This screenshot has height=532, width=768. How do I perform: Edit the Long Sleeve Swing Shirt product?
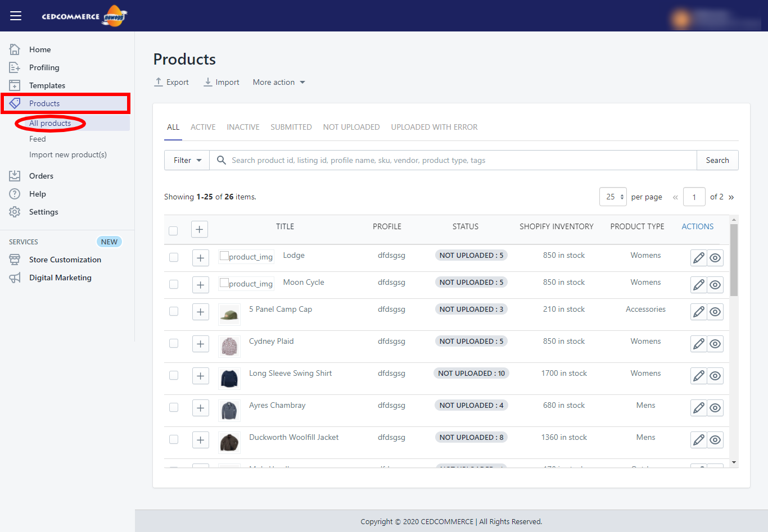point(698,376)
